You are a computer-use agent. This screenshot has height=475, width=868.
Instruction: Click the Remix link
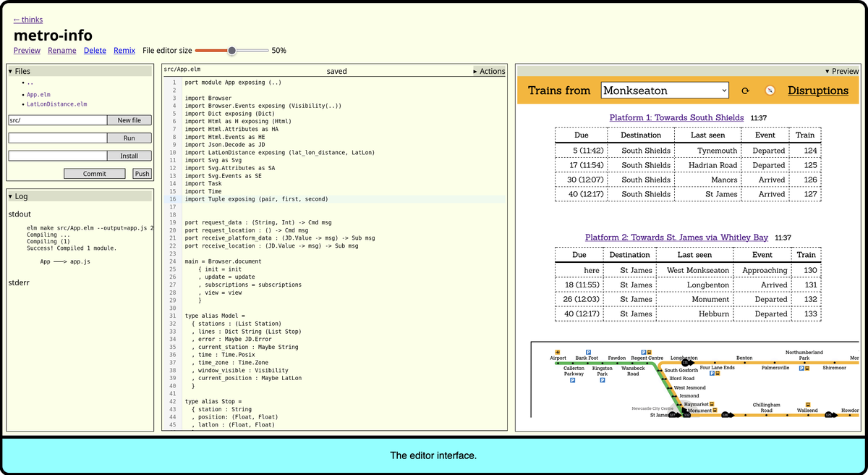[x=124, y=51]
